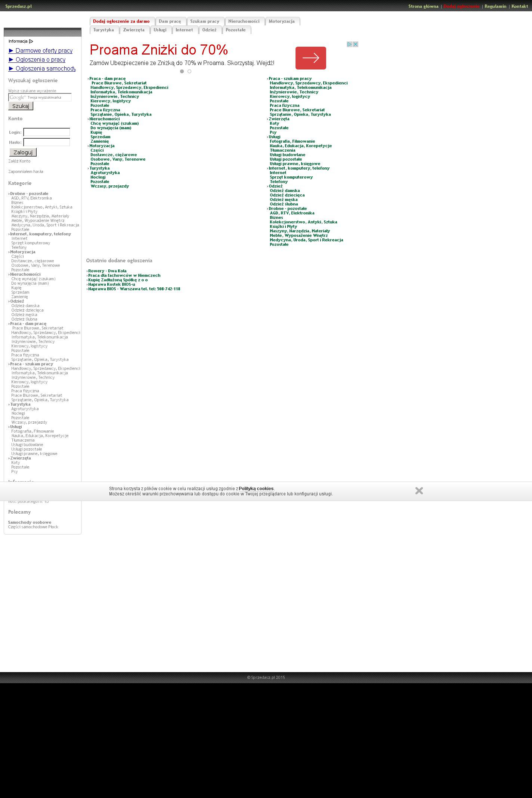Close the cookie notice with X icon
Screen dimensions: 532x798
419,491
